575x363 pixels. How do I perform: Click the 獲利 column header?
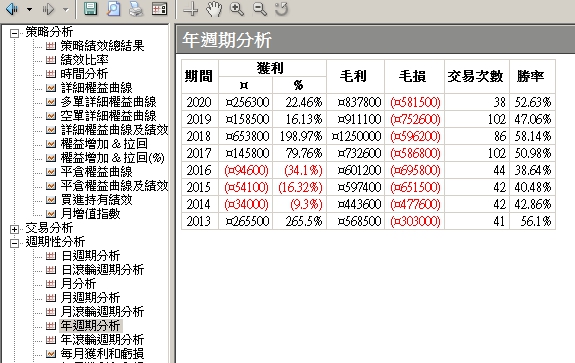pos(272,68)
